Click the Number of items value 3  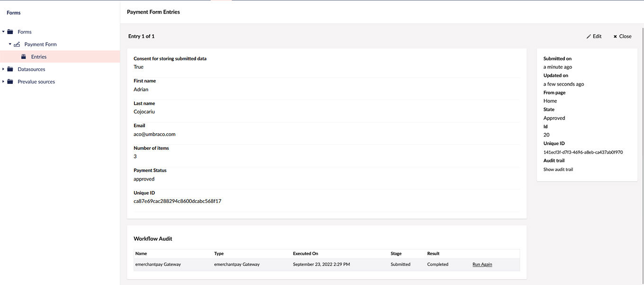[135, 156]
